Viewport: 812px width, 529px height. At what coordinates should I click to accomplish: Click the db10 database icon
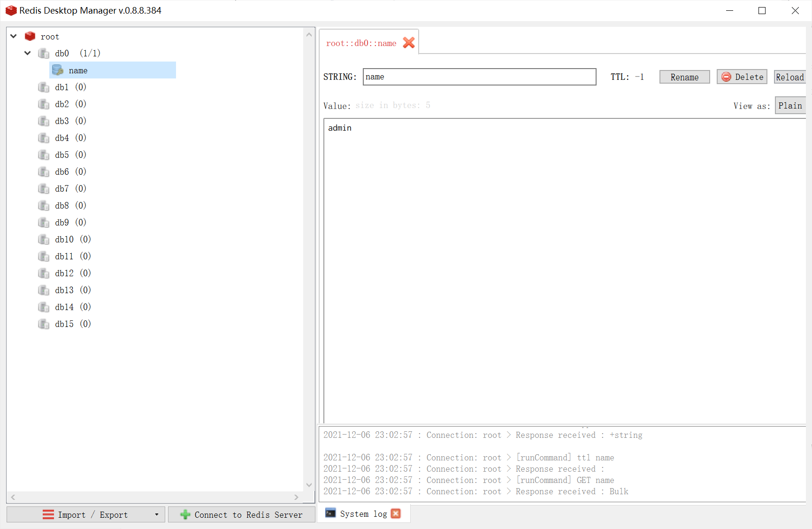pyautogui.click(x=44, y=239)
